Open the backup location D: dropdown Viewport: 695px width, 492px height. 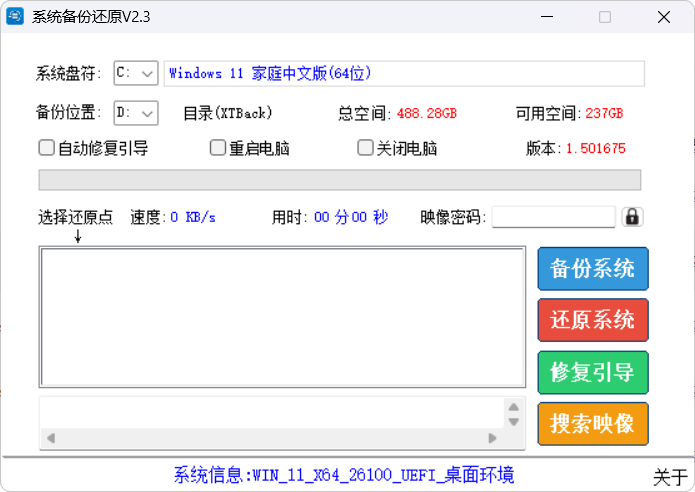(x=136, y=113)
